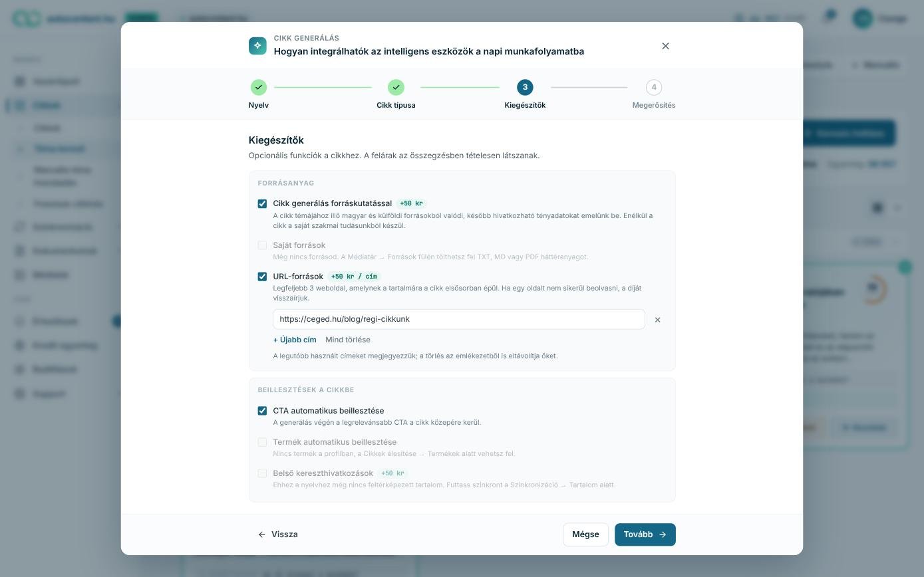The width and height of the screenshot is (924, 577).
Task: Close the Cikk generálás dialog
Action: click(665, 46)
